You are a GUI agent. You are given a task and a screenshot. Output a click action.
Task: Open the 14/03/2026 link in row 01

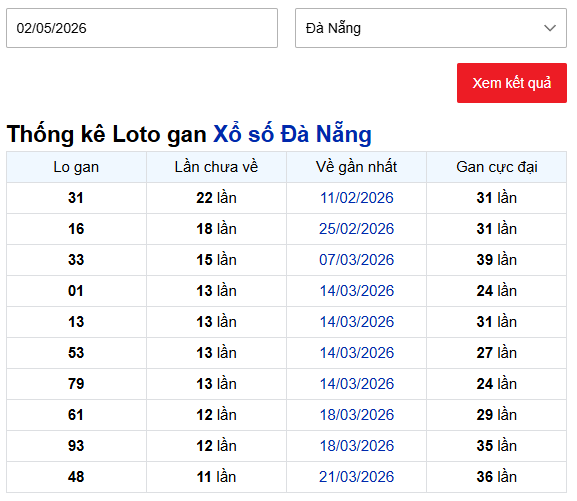pyautogui.click(x=356, y=291)
